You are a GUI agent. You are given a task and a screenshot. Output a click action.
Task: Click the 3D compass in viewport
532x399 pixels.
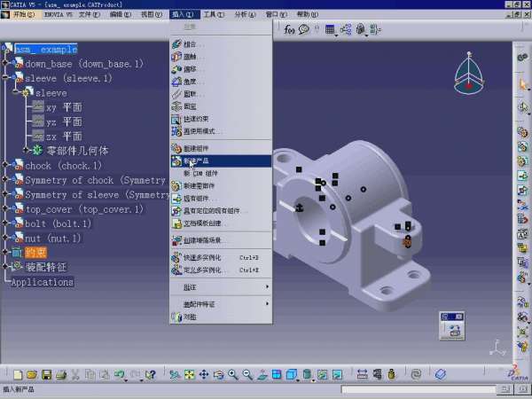click(469, 73)
